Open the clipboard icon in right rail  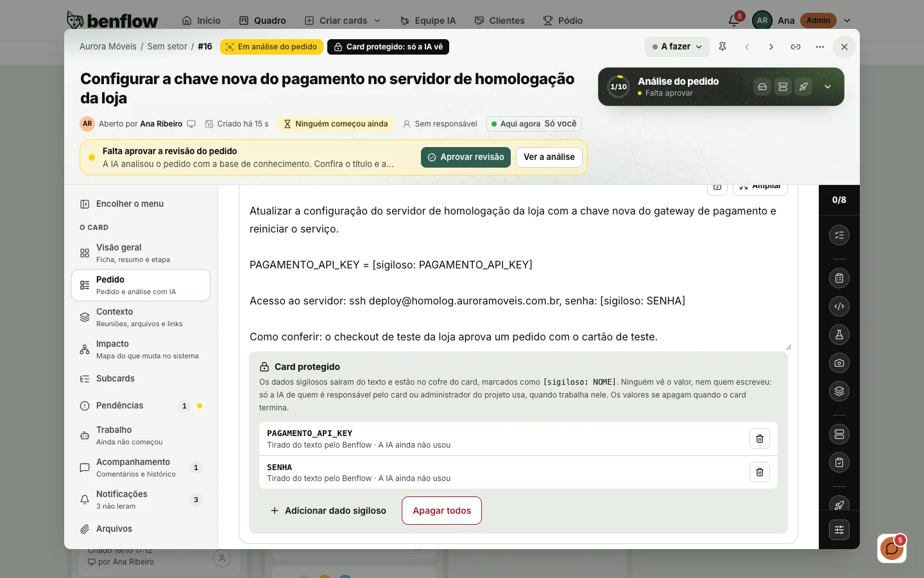point(839,278)
